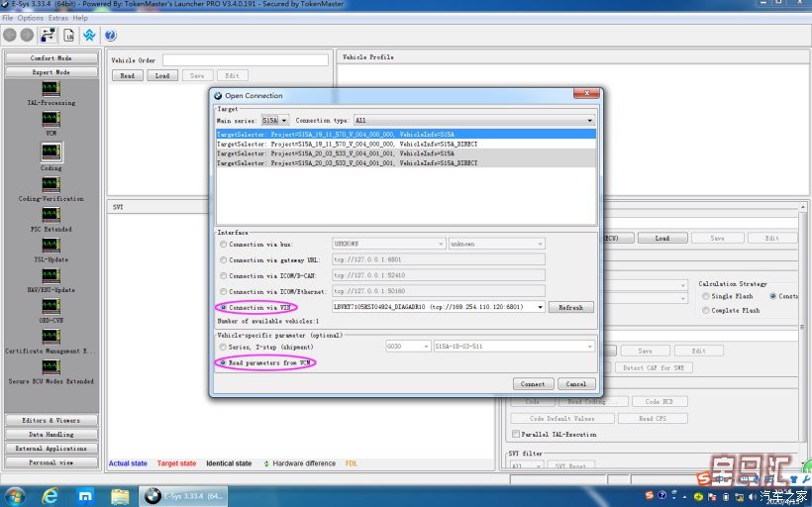
Task: Click the volume speaker tray icon
Action: (x=752, y=497)
